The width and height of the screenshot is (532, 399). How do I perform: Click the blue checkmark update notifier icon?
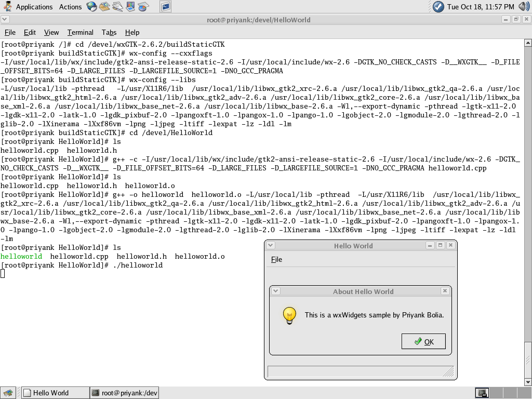coord(438,6)
